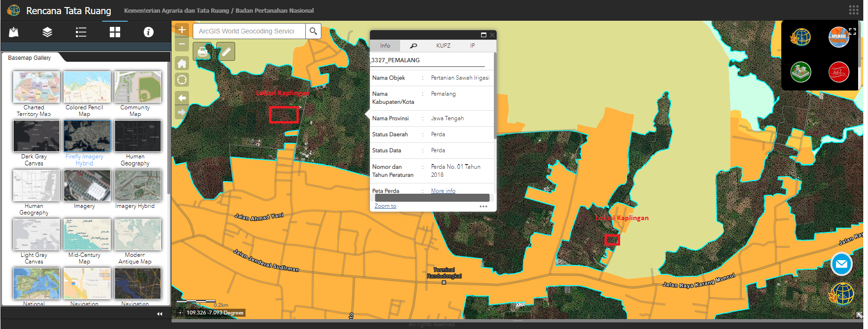The height and width of the screenshot is (329, 868).
Task: Go to next map extent
Action: 182,112
